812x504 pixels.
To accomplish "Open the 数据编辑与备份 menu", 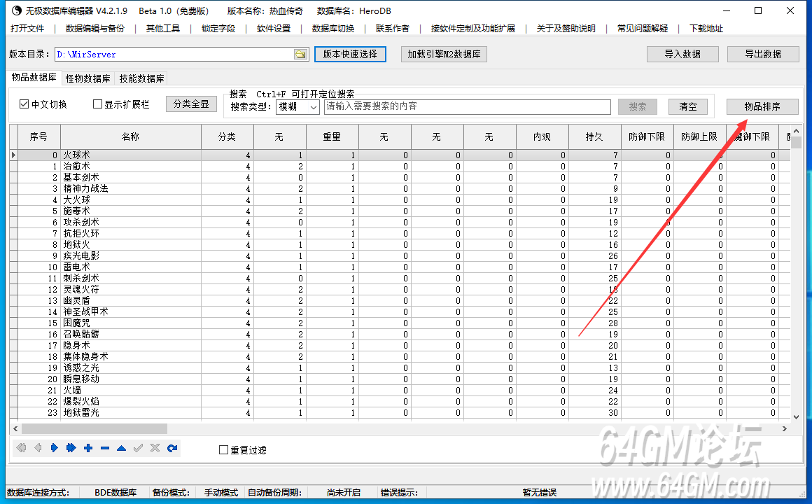I will [94, 29].
